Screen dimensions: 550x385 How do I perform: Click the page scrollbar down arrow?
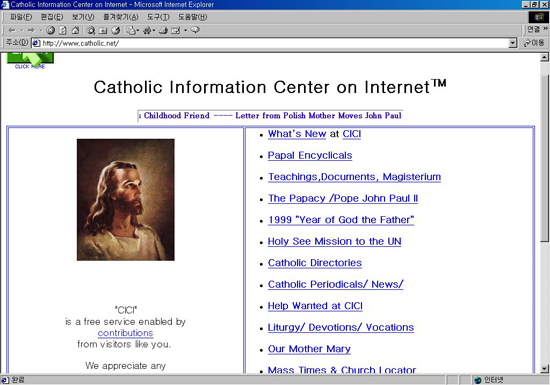pos(544,369)
